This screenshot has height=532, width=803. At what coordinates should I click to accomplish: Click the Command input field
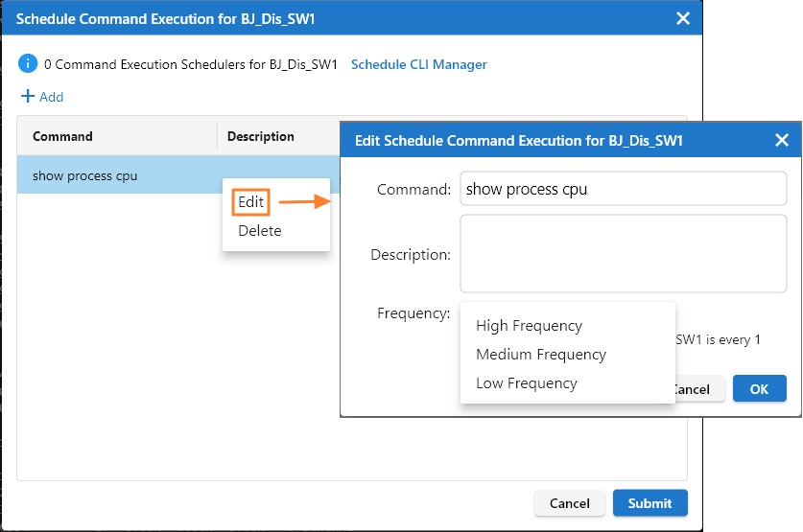(x=623, y=190)
